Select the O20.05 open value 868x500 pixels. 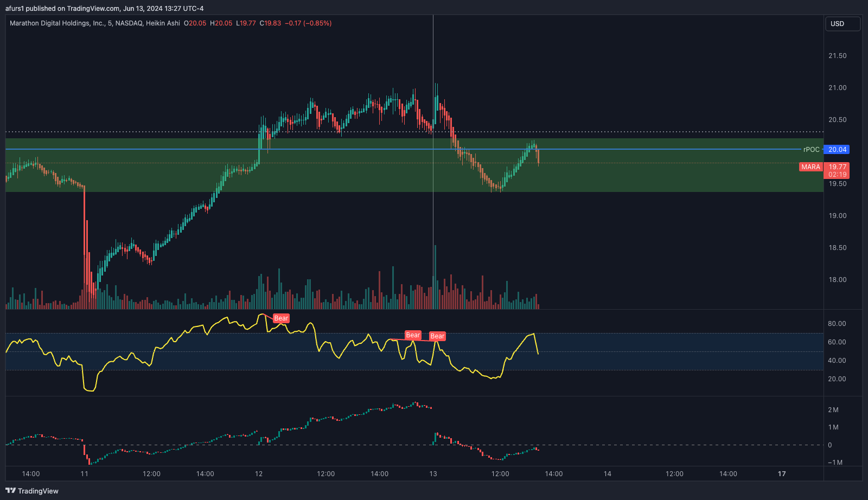pos(195,23)
